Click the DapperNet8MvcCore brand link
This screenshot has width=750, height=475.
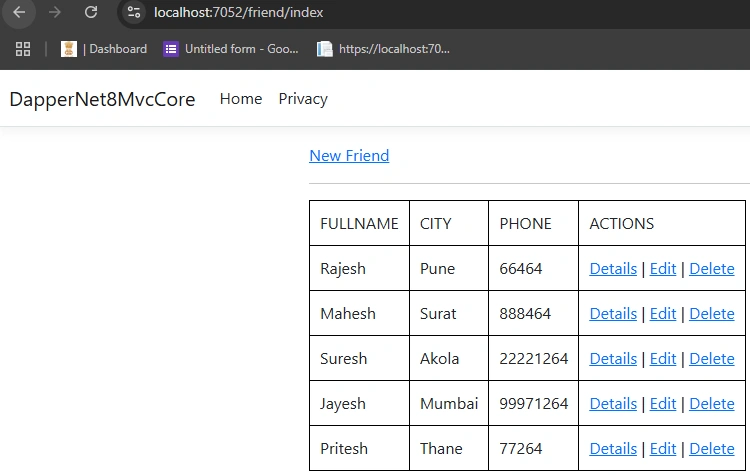pos(102,99)
